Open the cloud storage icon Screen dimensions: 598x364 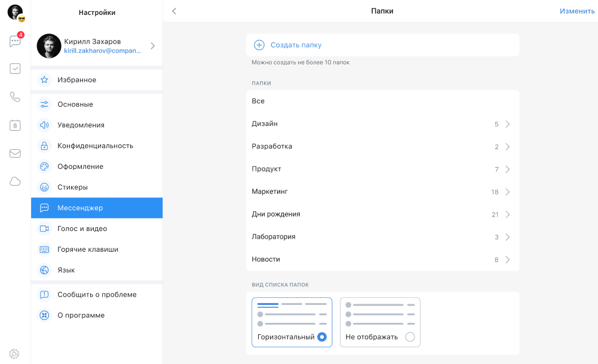coord(15,181)
